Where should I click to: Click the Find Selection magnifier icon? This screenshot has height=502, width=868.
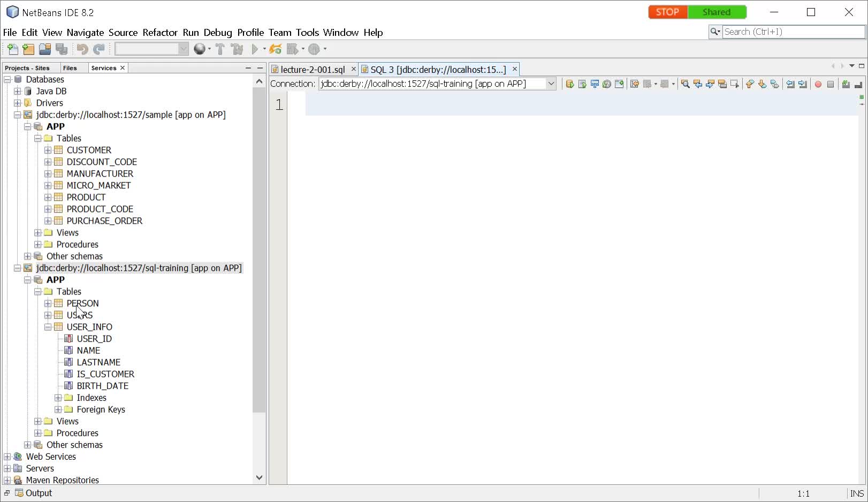coord(686,84)
